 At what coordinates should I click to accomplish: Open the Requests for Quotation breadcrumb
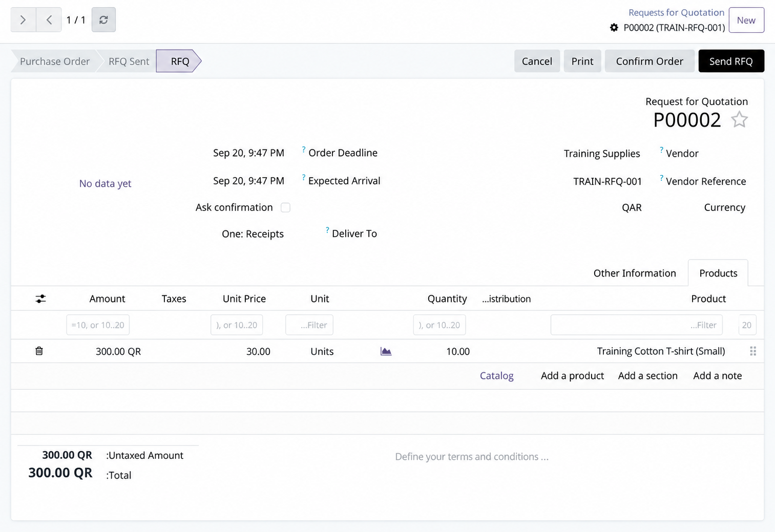click(x=676, y=12)
